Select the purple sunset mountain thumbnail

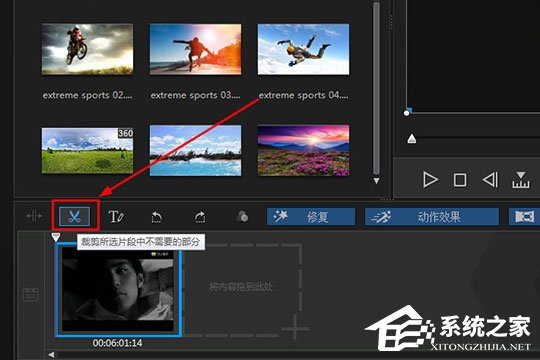coord(303,151)
